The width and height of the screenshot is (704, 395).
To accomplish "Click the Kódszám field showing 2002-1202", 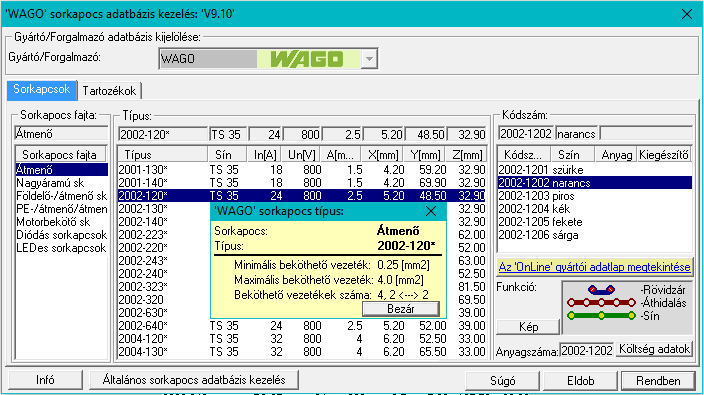I will pyautogui.click(x=526, y=134).
